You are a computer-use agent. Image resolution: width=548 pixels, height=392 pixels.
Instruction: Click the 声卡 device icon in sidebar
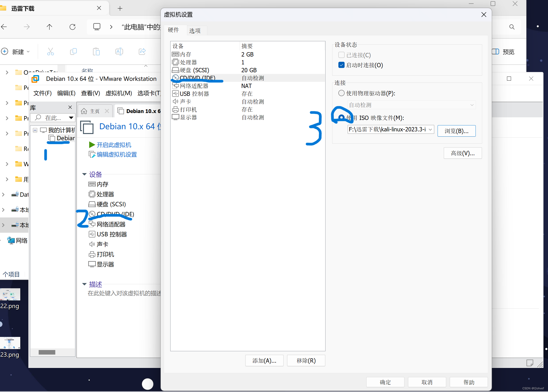pyautogui.click(x=92, y=244)
